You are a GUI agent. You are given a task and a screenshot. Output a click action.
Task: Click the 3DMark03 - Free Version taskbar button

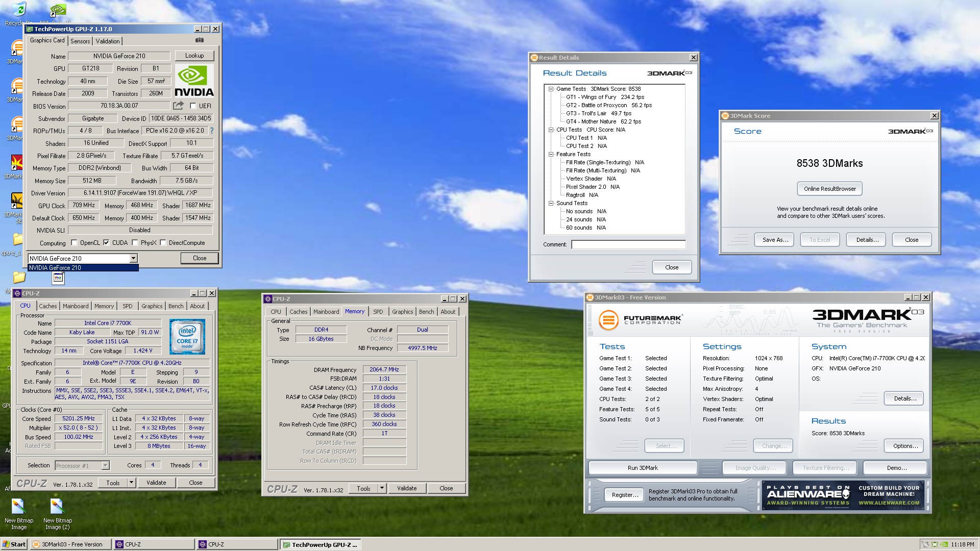pyautogui.click(x=71, y=544)
